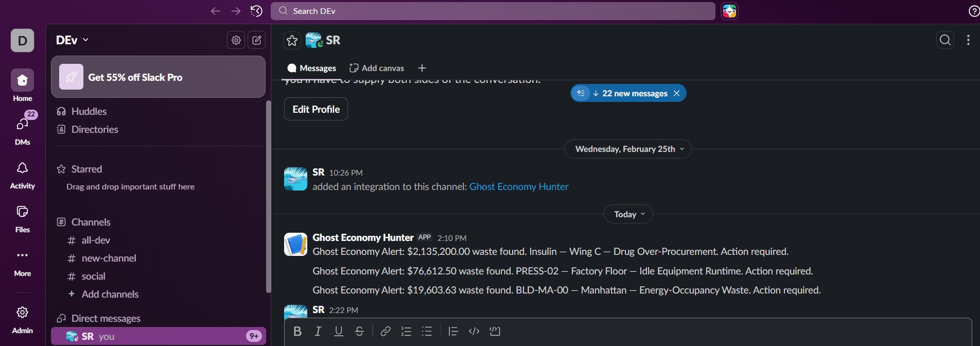The width and height of the screenshot is (980, 346).
Task: Open the help question mark icon
Action: (974, 11)
